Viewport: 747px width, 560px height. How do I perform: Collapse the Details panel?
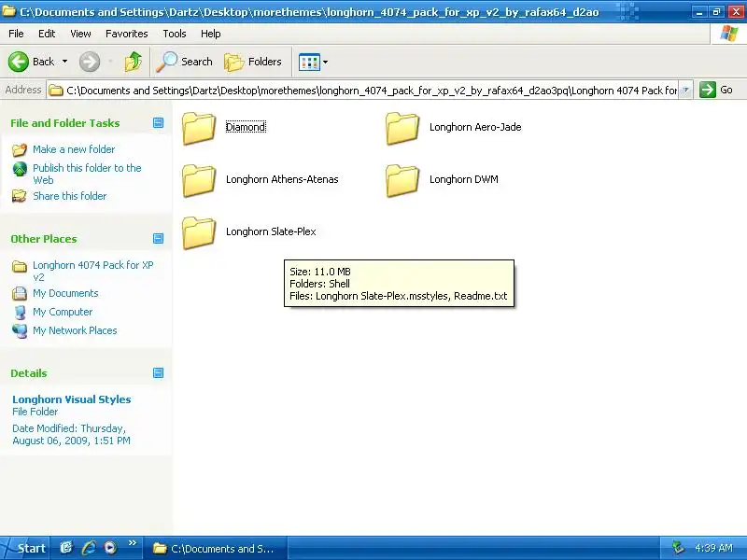pyautogui.click(x=159, y=372)
